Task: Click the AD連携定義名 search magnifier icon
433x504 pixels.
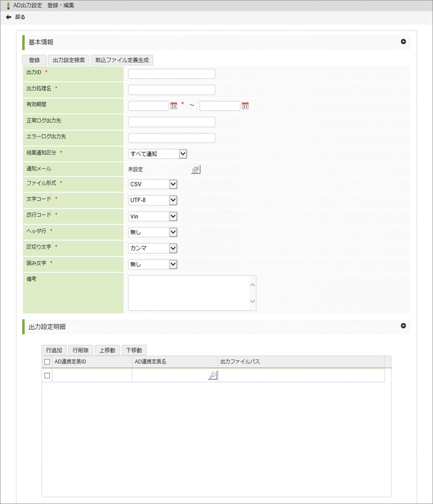Action: coord(212,375)
